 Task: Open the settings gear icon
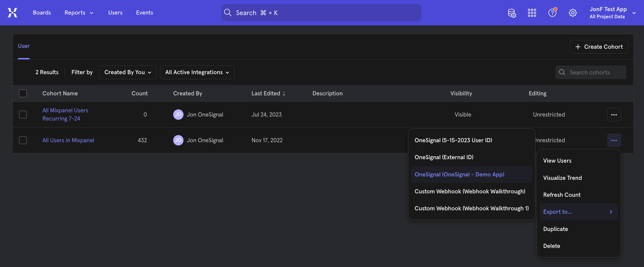(x=573, y=13)
